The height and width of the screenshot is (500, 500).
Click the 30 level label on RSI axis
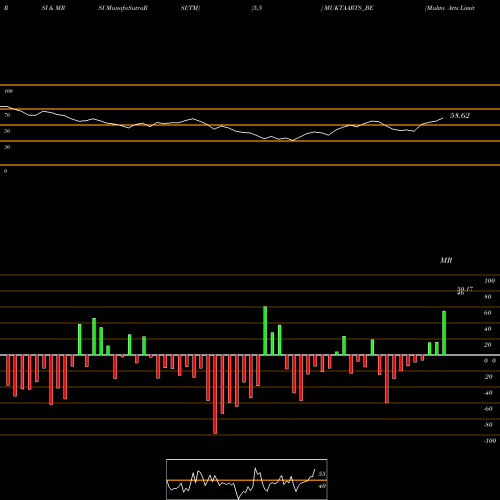[7, 147]
